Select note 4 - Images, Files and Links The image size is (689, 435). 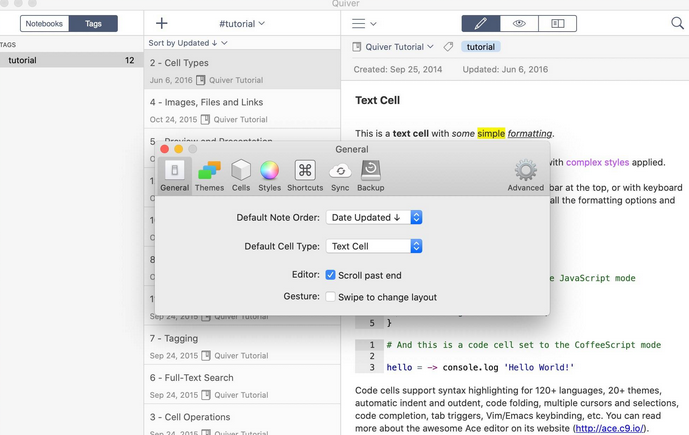pos(242,109)
